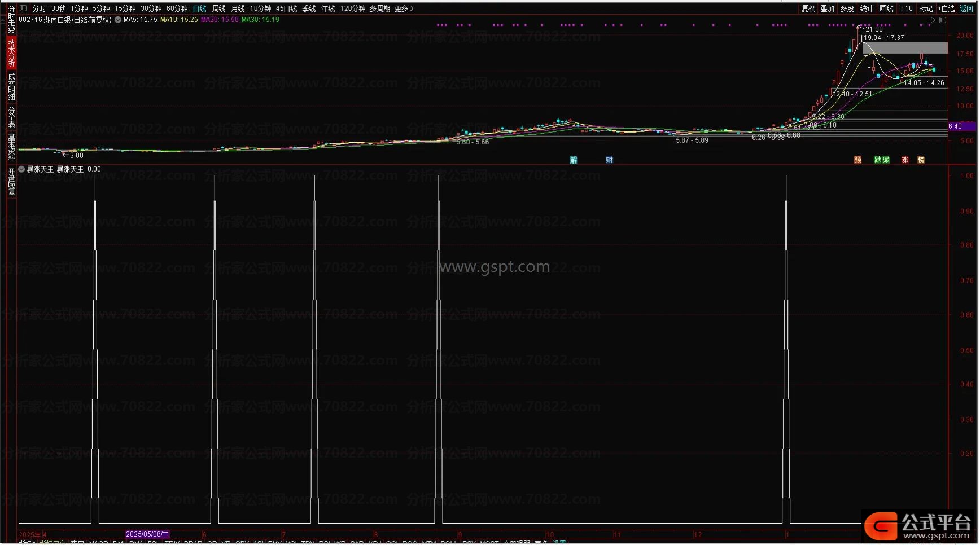This screenshot has width=980, height=545.
Task: Click the 6.40 price label on axis
Action: [955, 126]
